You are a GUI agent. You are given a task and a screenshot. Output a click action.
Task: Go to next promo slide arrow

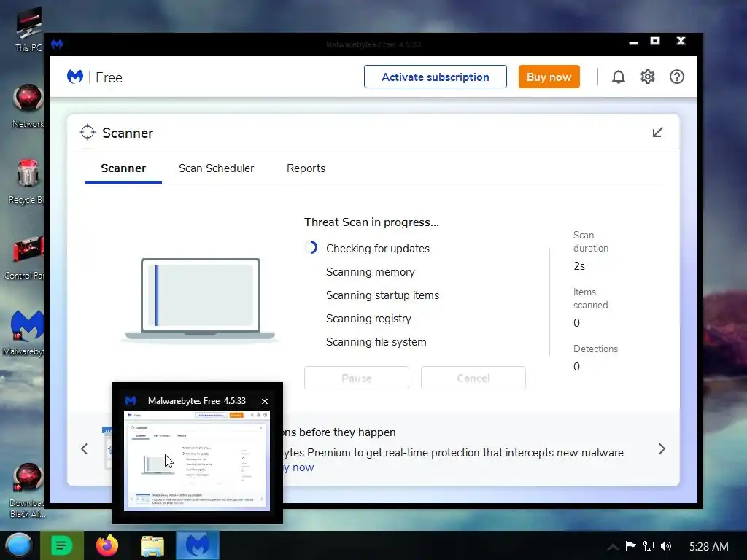tap(662, 448)
